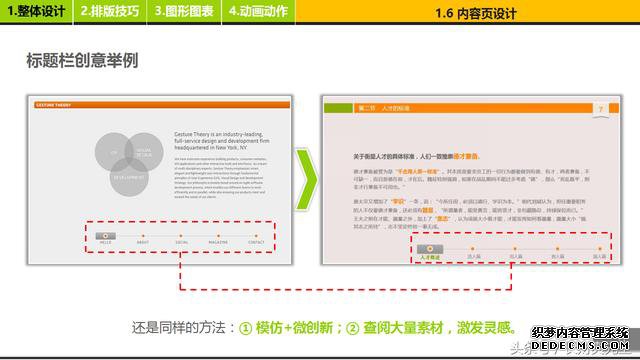This screenshot has width=640, height=360.
Task: Select the MAGAZINE dot in left sample
Action: pyautogui.click(x=218, y=236)
